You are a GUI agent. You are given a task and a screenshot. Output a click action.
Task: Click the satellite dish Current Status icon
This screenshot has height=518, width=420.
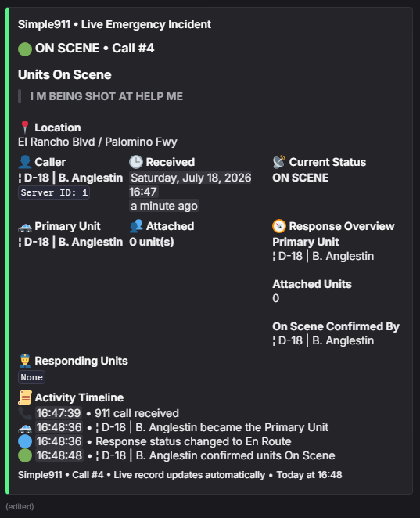pyautogui.click(x=279, y=162)
